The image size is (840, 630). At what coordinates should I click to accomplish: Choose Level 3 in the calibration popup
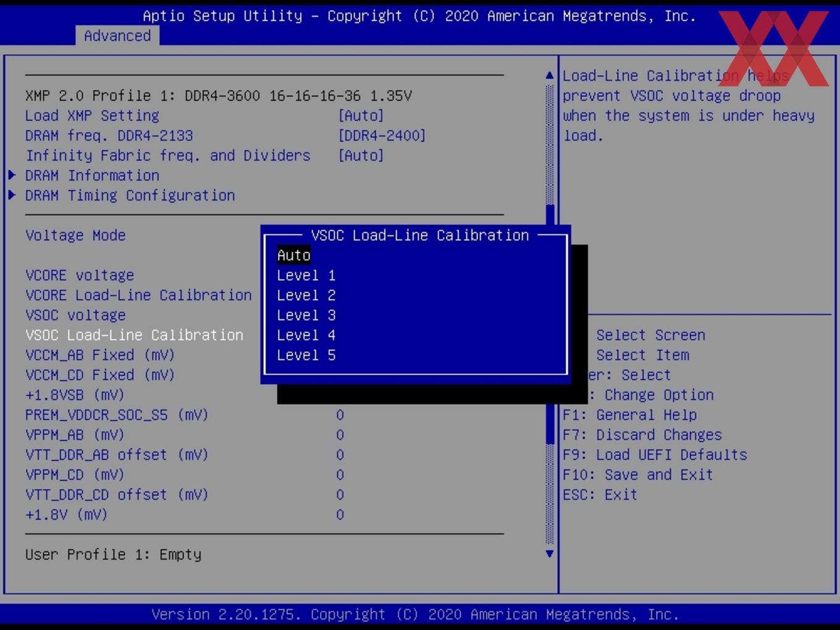click(x=306, y=315)
